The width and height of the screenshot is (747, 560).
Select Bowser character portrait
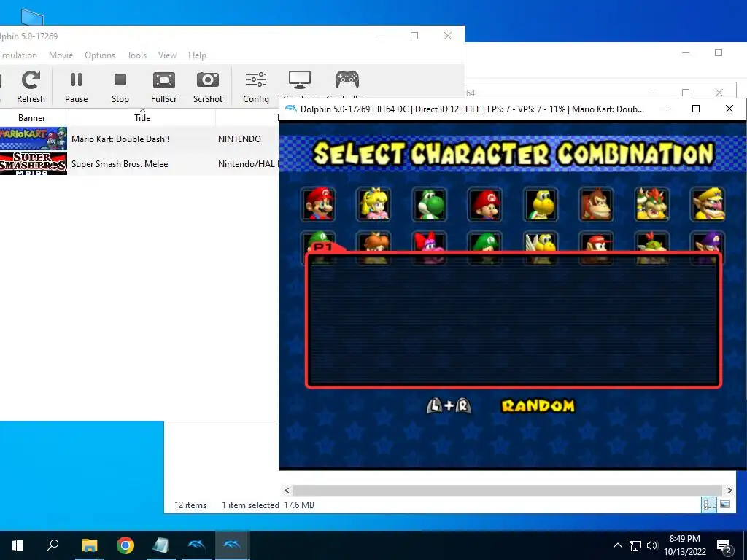[651, 204]
